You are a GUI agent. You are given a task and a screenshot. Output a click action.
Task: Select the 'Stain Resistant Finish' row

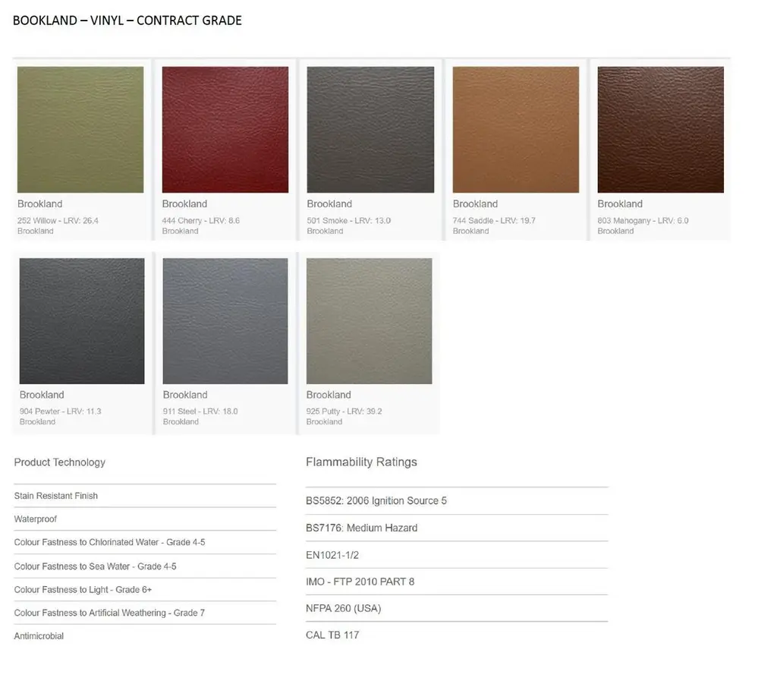click(x=55, y=496)
